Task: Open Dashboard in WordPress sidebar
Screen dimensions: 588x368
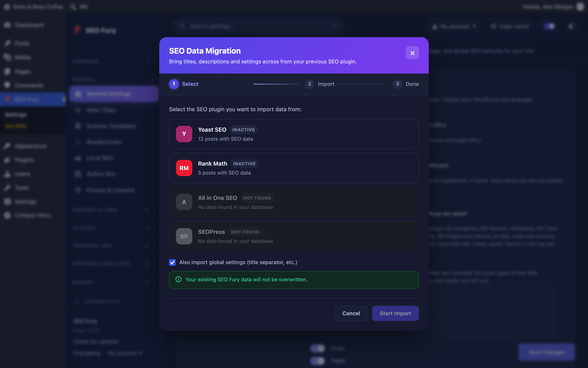Action: [29, 25]
